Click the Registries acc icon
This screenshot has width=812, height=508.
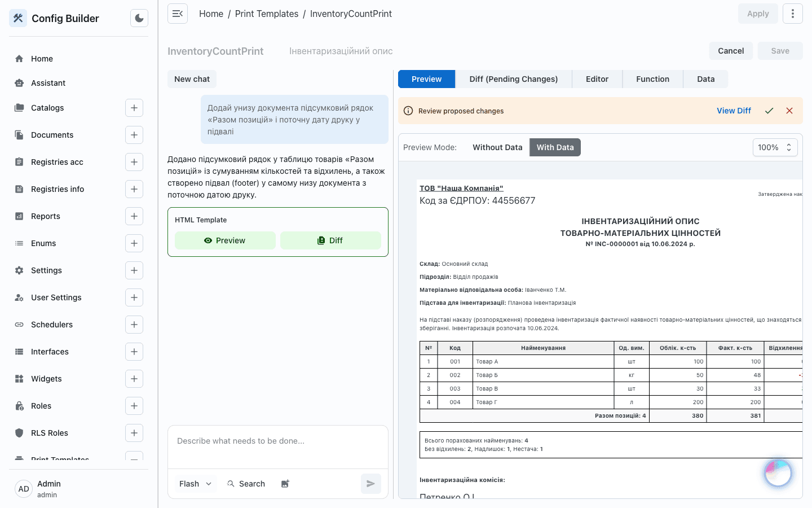click(x=19, y=162)
